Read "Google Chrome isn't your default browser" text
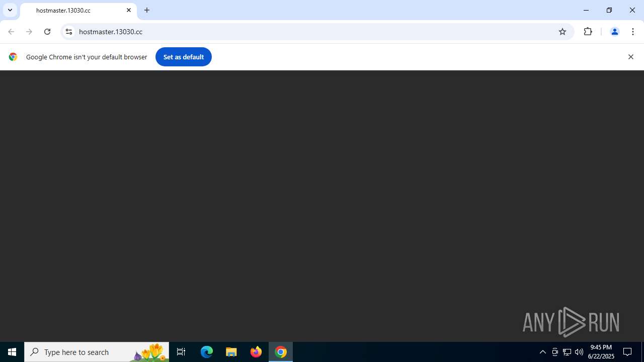Screen dimensions: 644x362 tap(87, 57)
